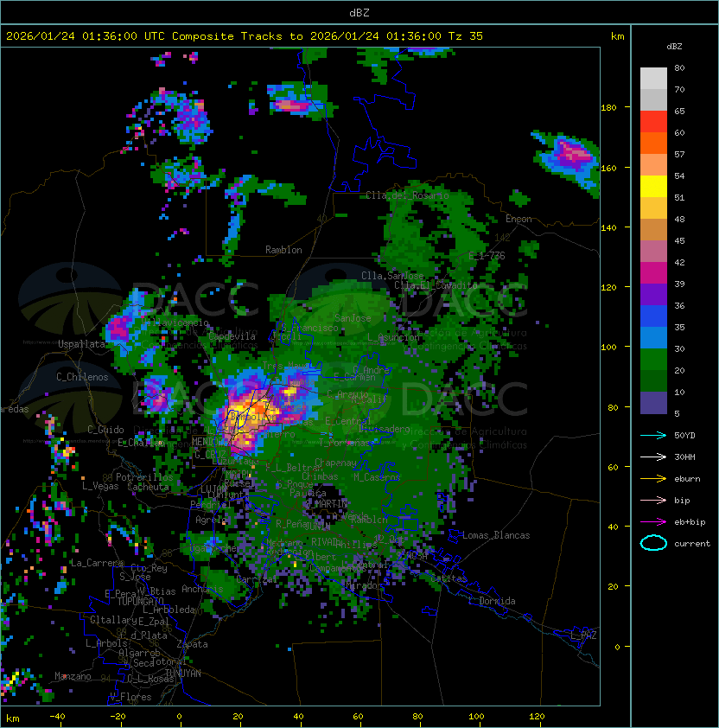
Task: Click the '30HM' legend label
Action: [x=684, y=457]
